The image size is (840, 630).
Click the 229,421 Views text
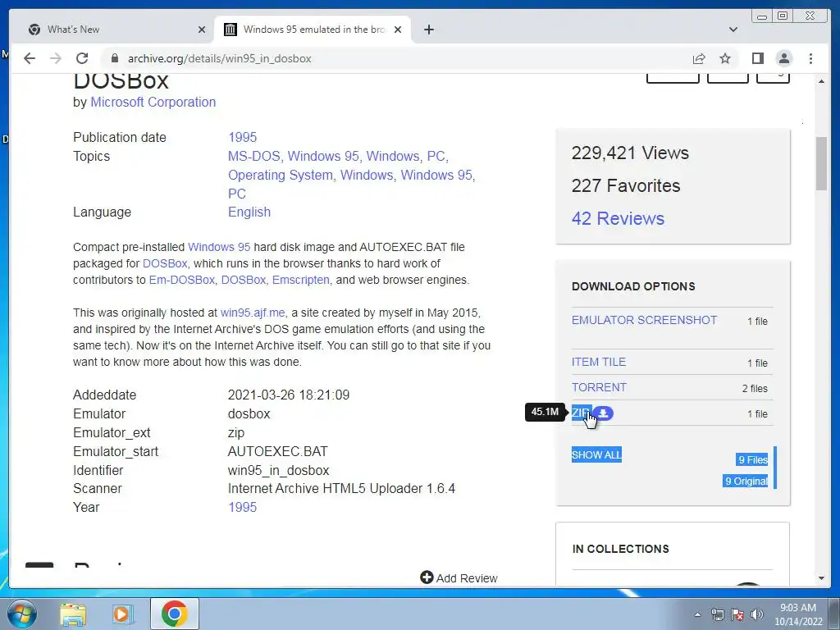pos(630,153)
